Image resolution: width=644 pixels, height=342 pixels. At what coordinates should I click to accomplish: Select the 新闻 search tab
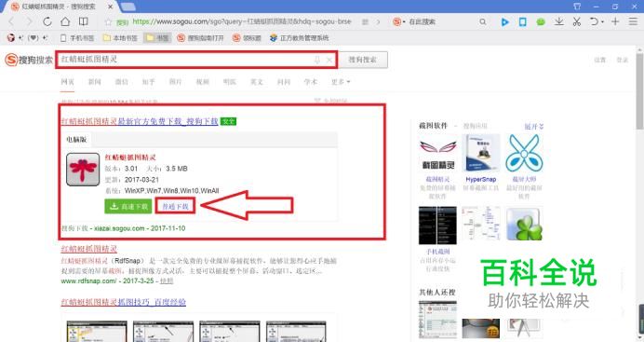pyautogui.click(x=95, y=82)
